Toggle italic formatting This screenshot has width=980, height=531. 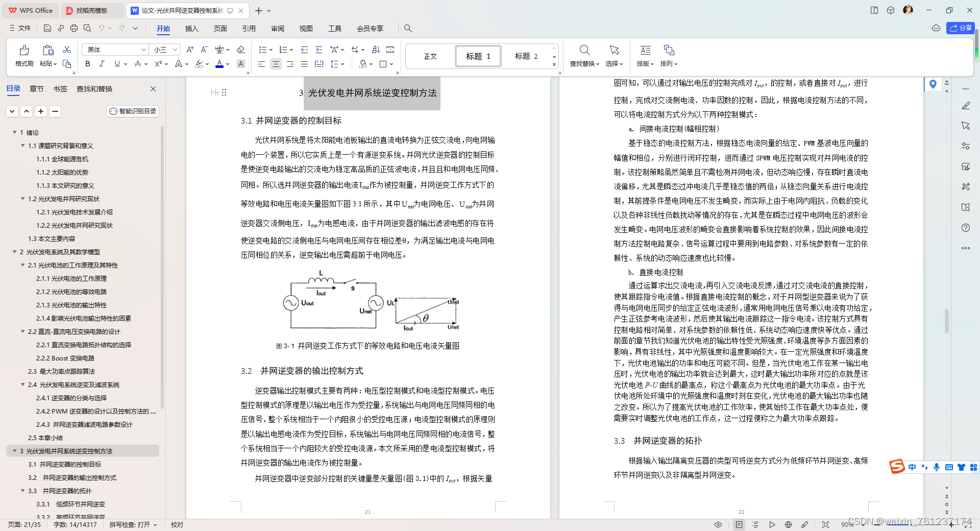coord(102,64)
